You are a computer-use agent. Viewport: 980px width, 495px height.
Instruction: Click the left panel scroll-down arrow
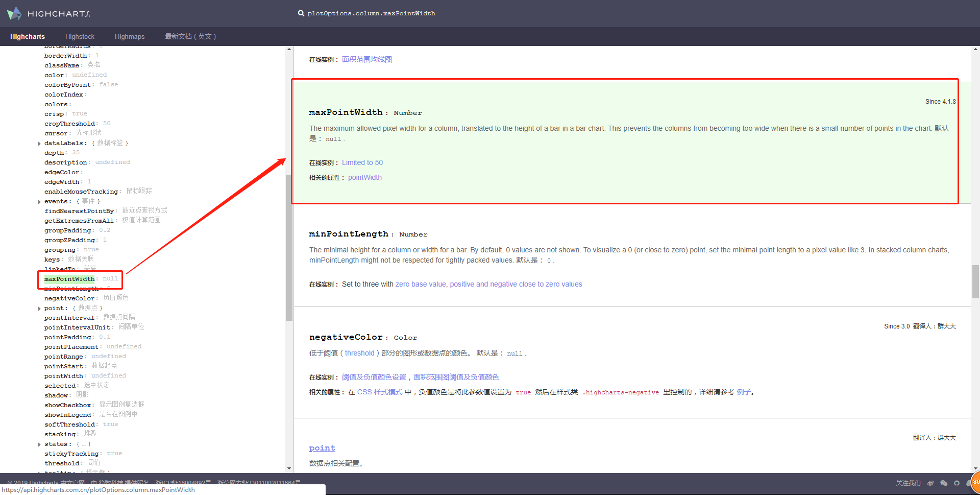(289, 468)
